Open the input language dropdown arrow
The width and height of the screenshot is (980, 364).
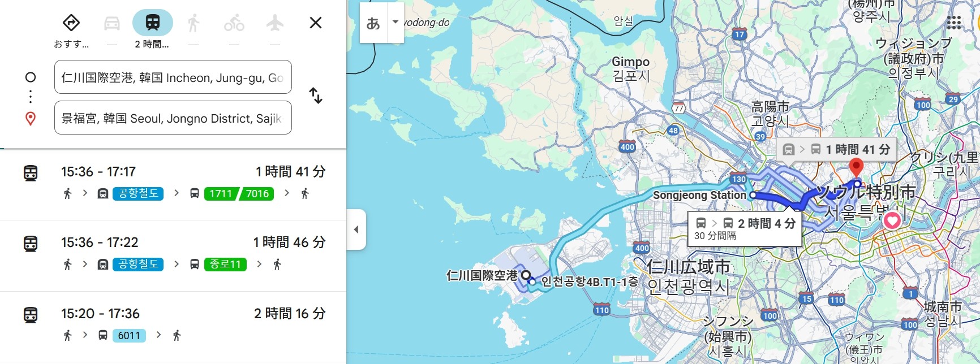396,23
